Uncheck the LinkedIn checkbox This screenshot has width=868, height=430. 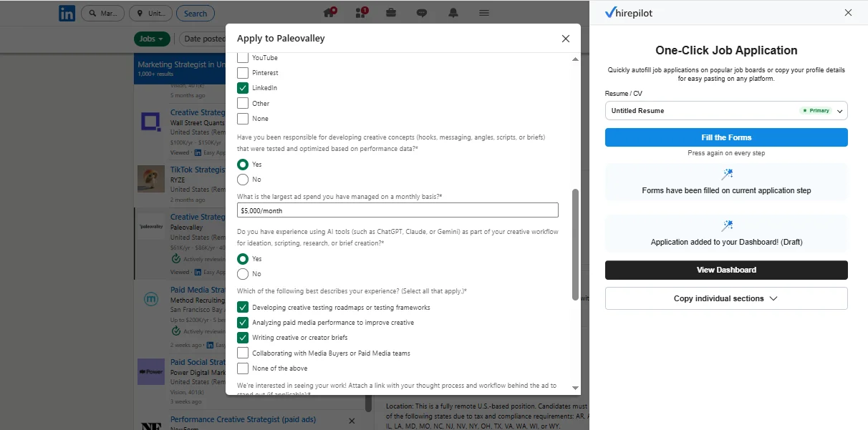[243, 88]
